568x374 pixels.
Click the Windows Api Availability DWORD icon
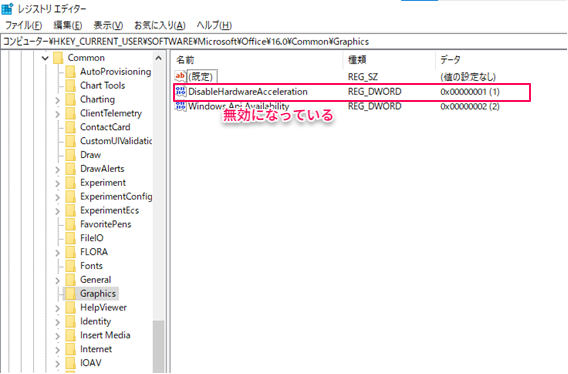pos(180,106)
